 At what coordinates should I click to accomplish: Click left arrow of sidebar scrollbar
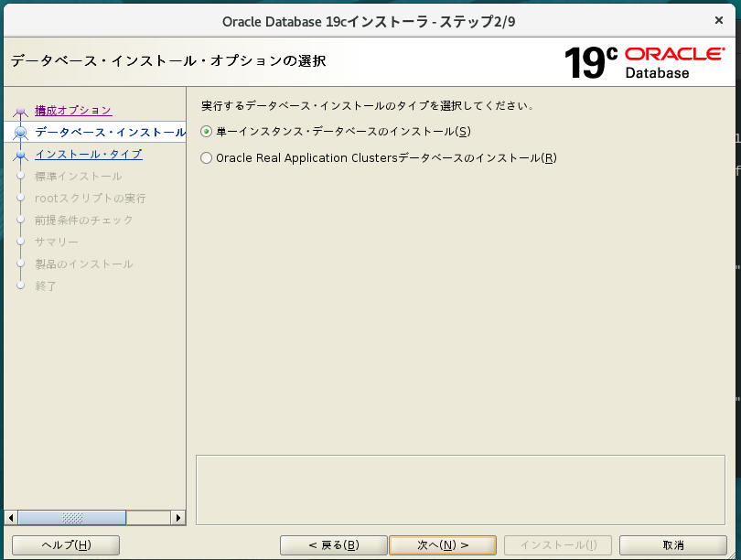(11, 518)
